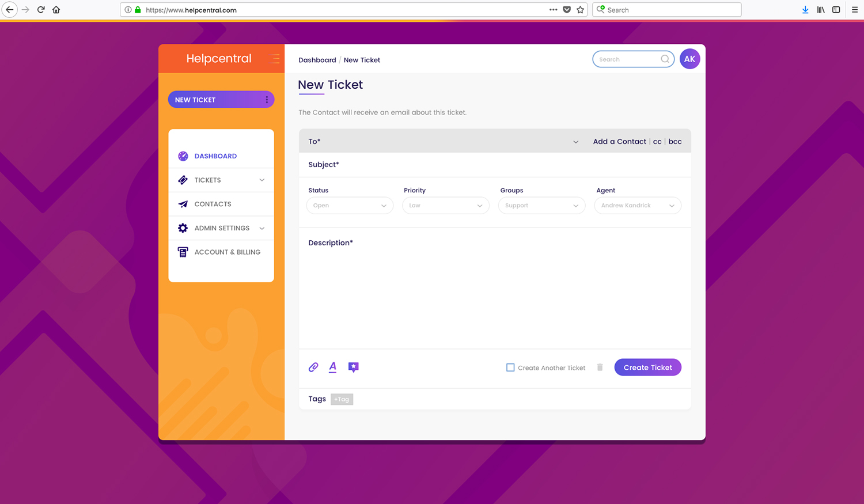864x504 pixels.
Task: Click the paperclip attachment icon
Action: click(x=313, y=367)
